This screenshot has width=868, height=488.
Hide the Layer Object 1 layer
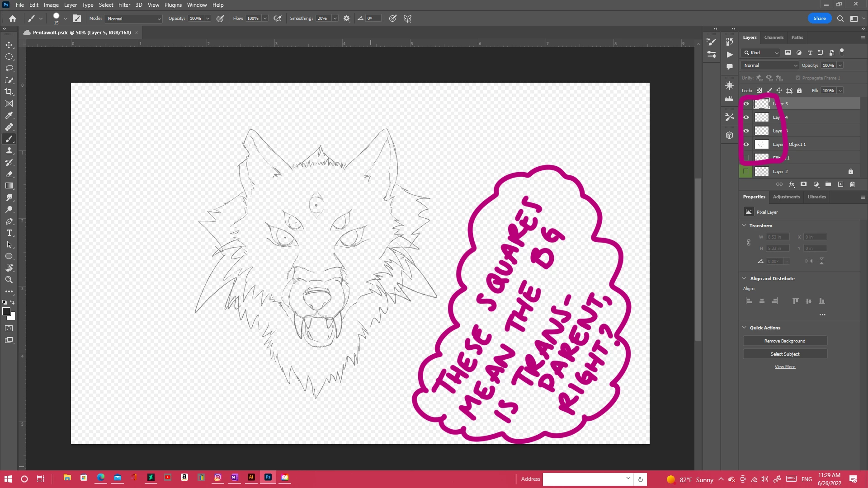746,144
